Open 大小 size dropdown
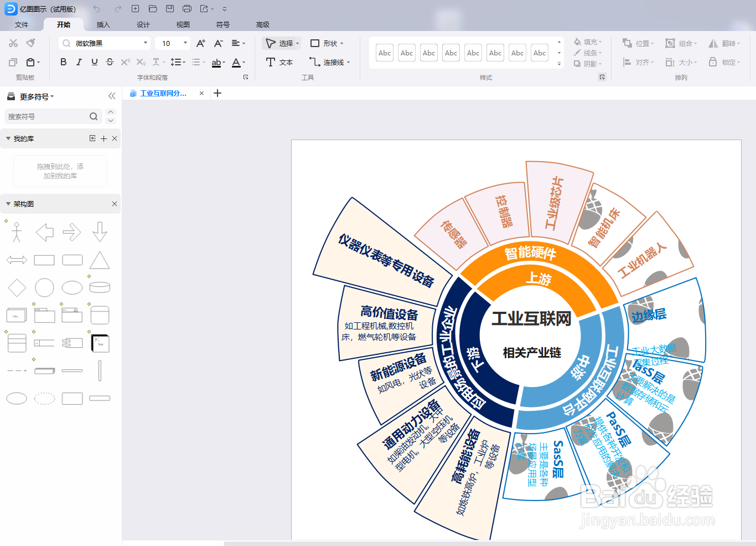This screenshot has height=546, width=756. 681,62
